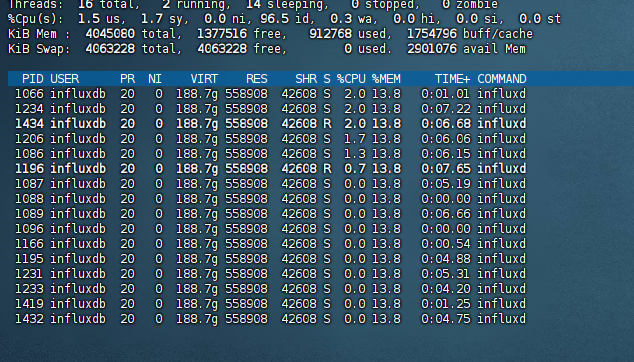Click the 1377516 free memory value
This screenshot has width=634, height=362.
[x=222, y=34]
